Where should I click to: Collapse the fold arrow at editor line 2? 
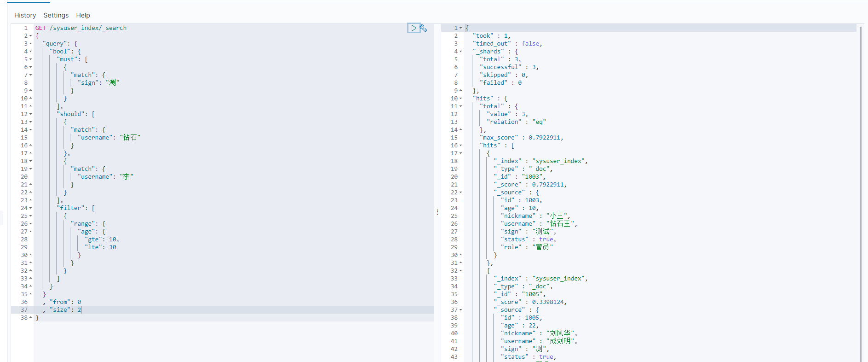(x=31, y=36)
